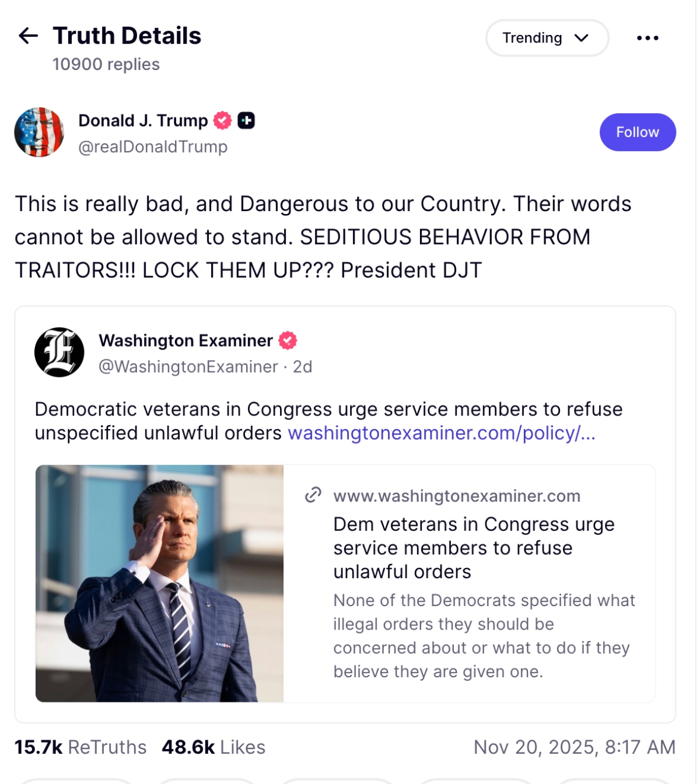Click the Donald J. Trump display name
The image size is (700, 784).
pyautogui.click(x=143, y=121)
